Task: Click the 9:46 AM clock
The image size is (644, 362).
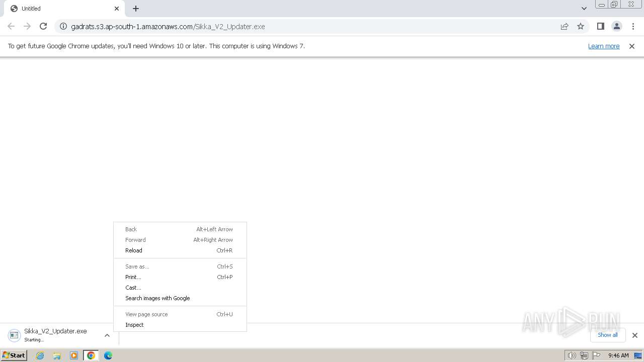Action: pos(618,355)
